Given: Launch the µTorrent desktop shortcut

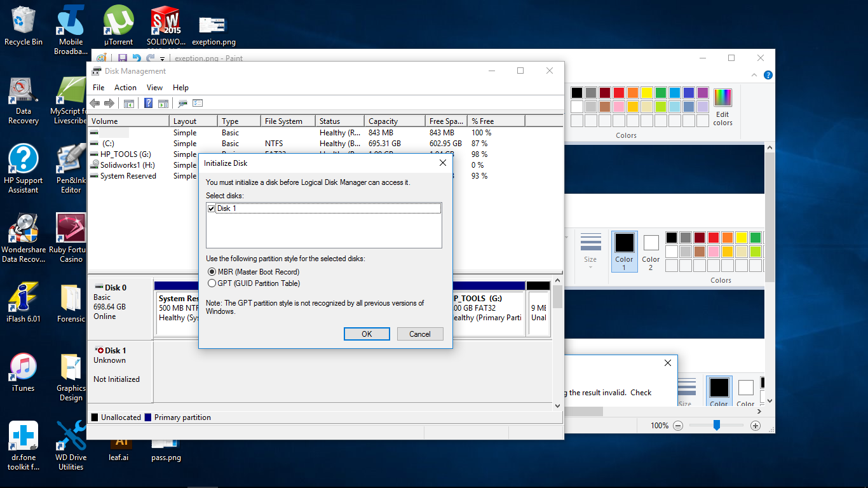Looking at the screenshot, I should pyautogui.click(x=118, y=26).
